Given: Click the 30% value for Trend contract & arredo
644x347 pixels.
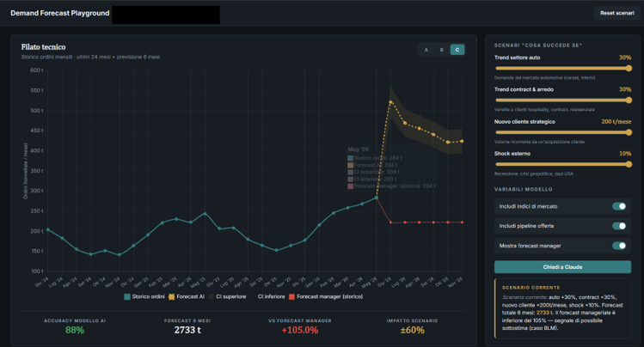Looking at the screenshot, I should pyautogui.click(x=625, y=89).
